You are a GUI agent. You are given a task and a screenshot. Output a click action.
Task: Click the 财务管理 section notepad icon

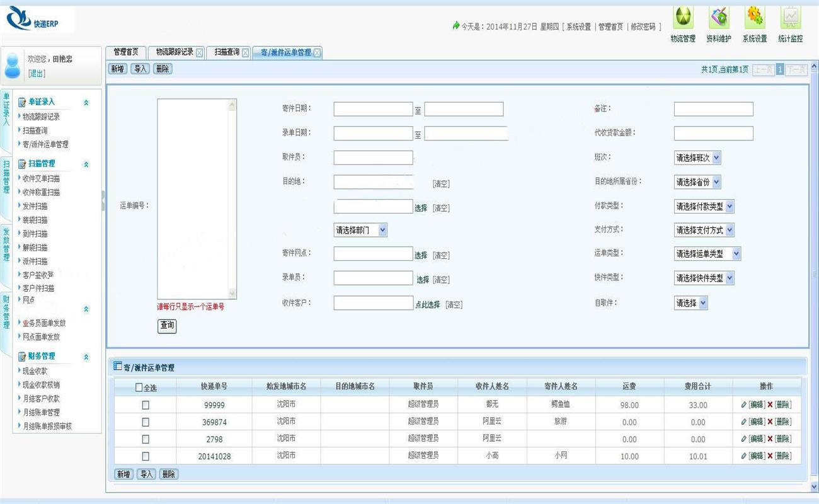[22, 357]
